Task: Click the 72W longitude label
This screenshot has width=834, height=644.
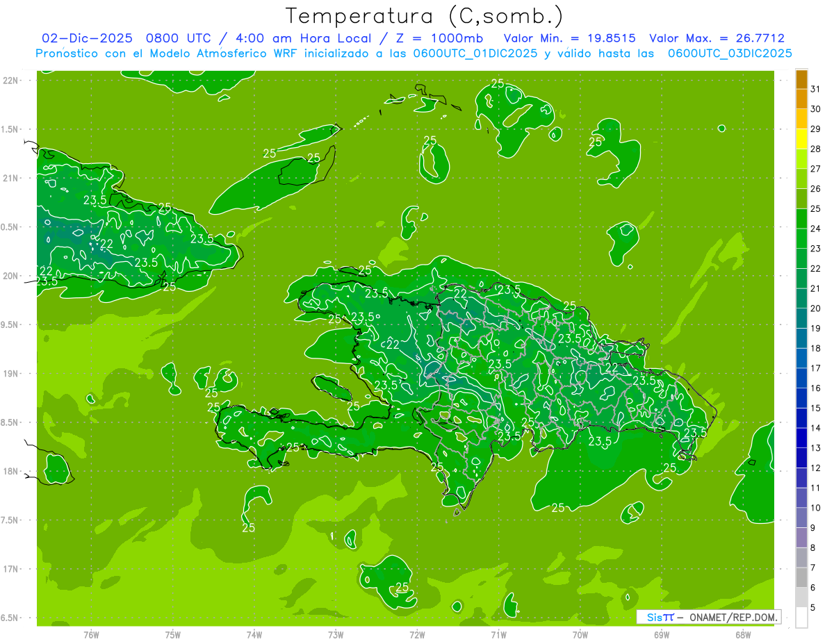Action: point(417,635)
